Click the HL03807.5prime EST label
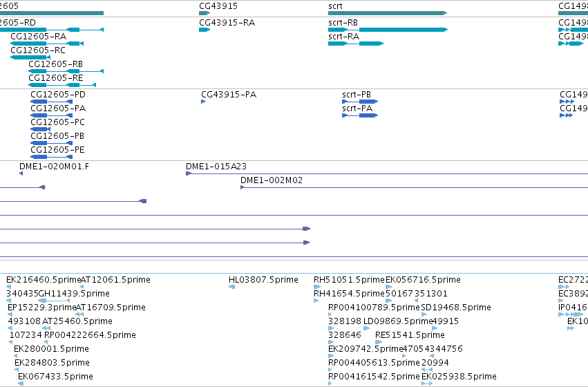The height and width of the screenshot is (387, 588). tap(264, 280)
